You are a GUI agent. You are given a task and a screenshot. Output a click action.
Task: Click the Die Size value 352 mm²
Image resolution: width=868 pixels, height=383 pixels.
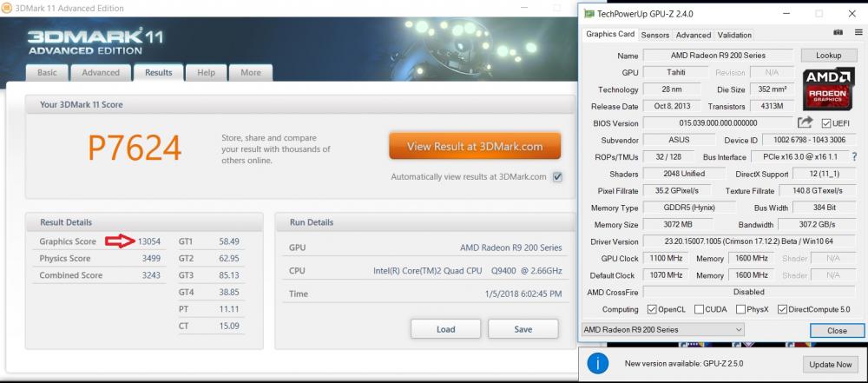(x=772, y=89)
